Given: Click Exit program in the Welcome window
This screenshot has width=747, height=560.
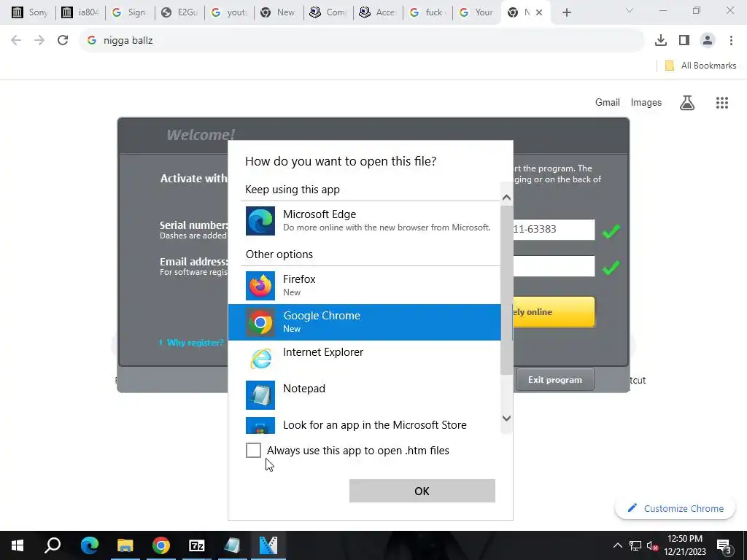Looking at the screenshot, I should pyautogui.click(x=555, y=379).
